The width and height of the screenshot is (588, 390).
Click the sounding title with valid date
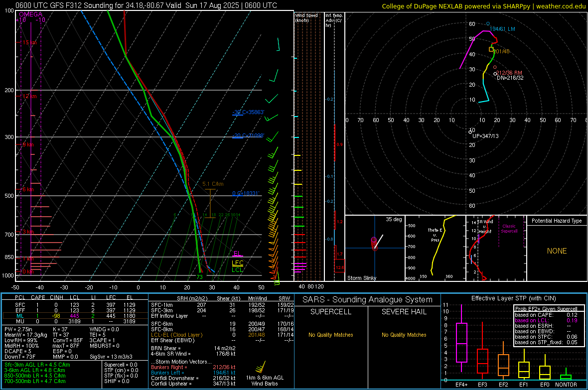pyautogui.click(x=146, y=5)
